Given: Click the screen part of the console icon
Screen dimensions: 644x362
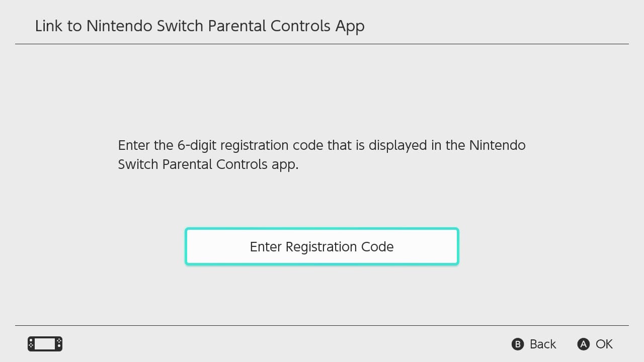Looking at the screenshot, I should pos(45,344).
